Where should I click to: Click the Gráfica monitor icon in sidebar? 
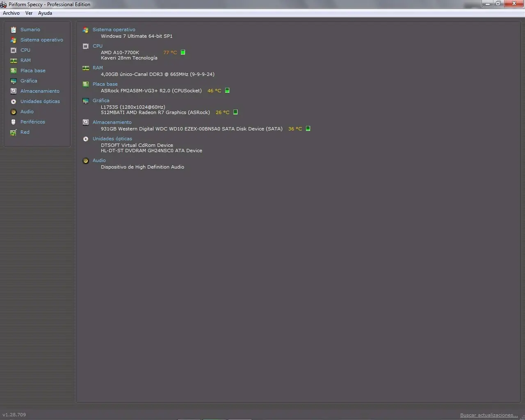coord(14,81)
